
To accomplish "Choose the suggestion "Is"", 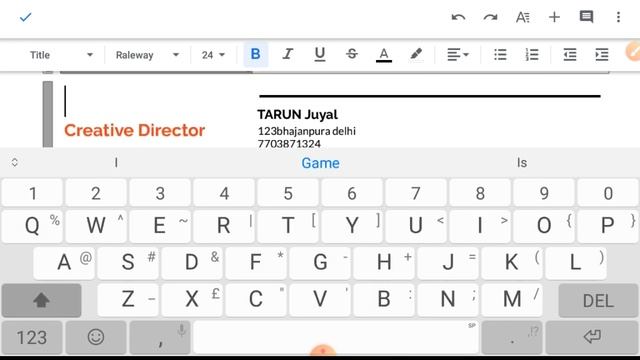I will click(x=522, y=162).
